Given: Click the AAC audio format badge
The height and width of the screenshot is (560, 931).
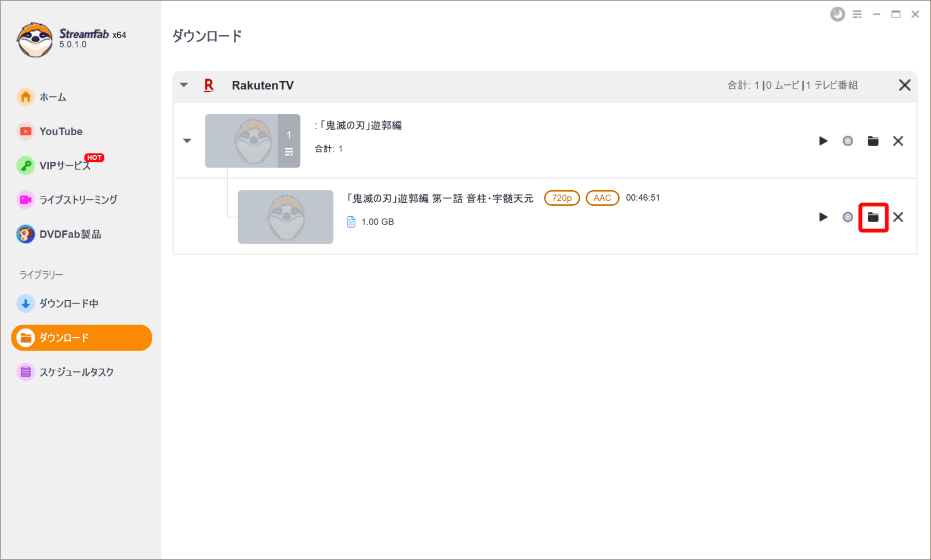Looking at the screenshot, I should click(602, 198).
